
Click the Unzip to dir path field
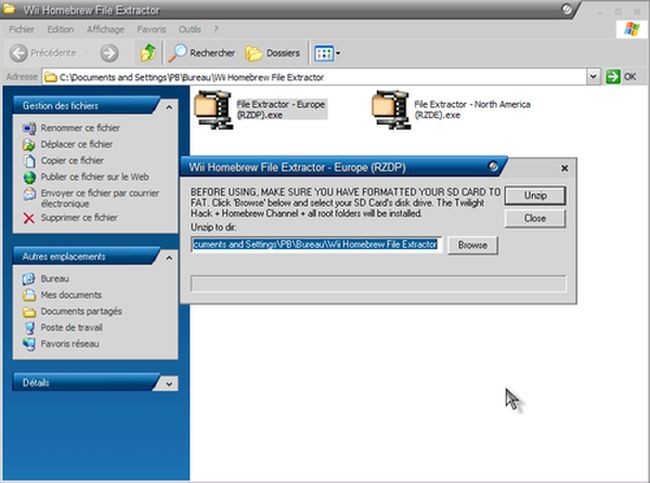click(316, 245)
